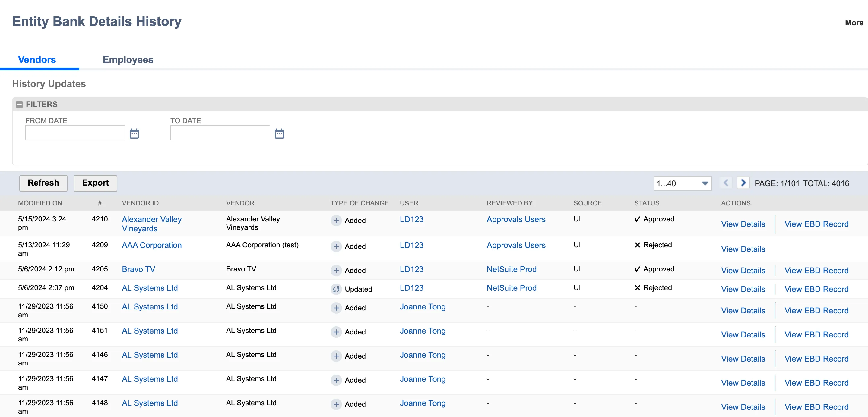The image size is (868, 417).
Task: Click the Source column header
Action: (588, 203)
